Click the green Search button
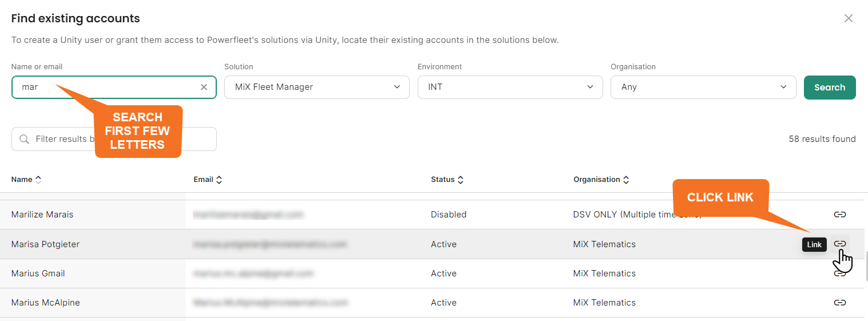The height and width of the screenshot is (321, 868). [x=830, y=88]
